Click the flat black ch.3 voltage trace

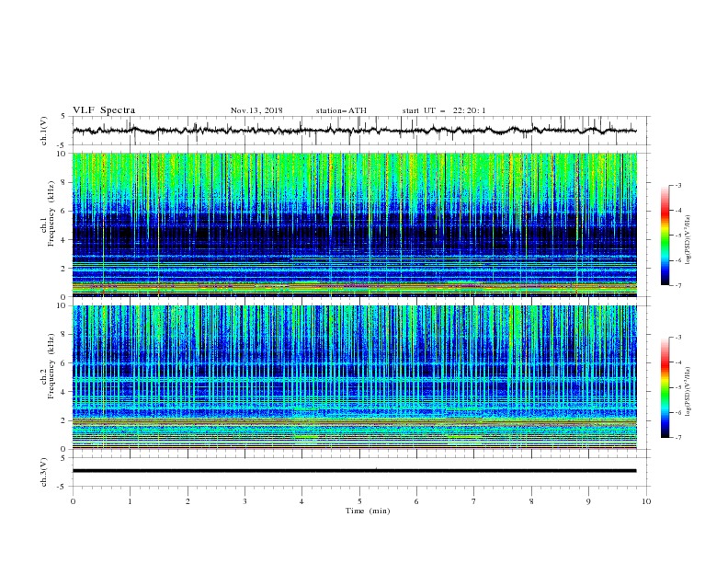(x=354, y=471)
